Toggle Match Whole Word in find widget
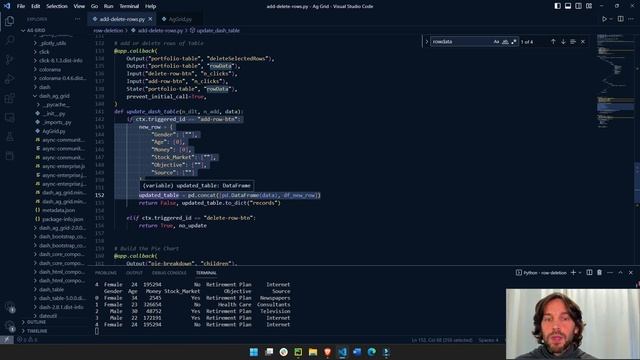 click(x=505, y=42)
